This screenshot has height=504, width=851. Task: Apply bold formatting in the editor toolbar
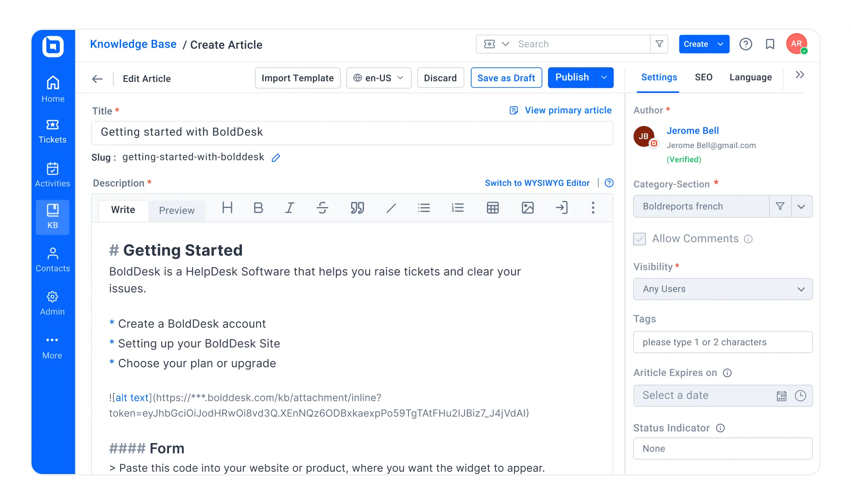tap(258, 208)
